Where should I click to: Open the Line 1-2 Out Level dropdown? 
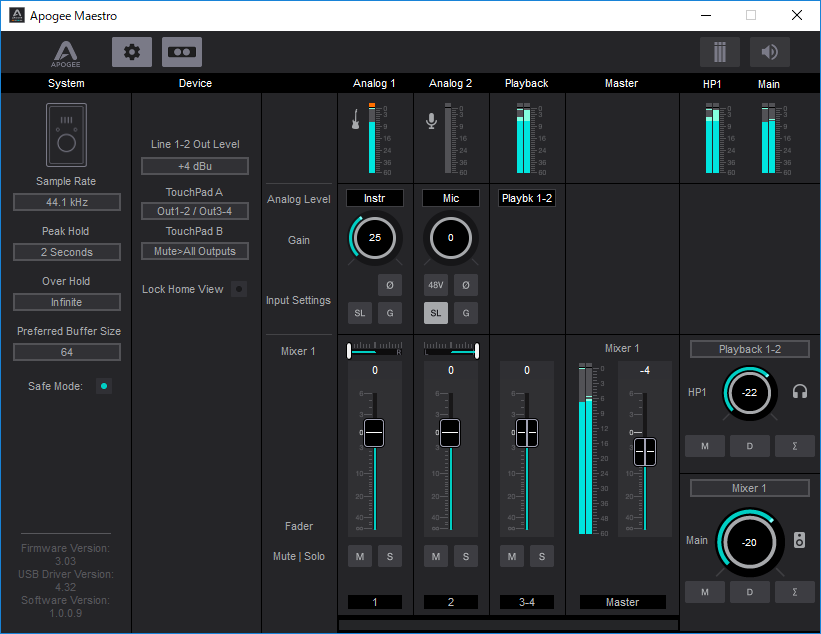pos(195,166)
